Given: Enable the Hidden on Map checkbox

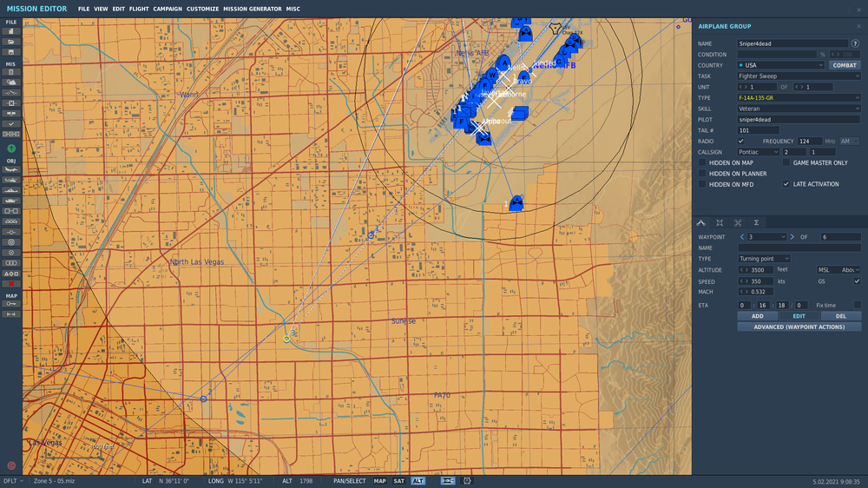Looking at the screenshot, I should pyautogui.click(x=702, y=162).
